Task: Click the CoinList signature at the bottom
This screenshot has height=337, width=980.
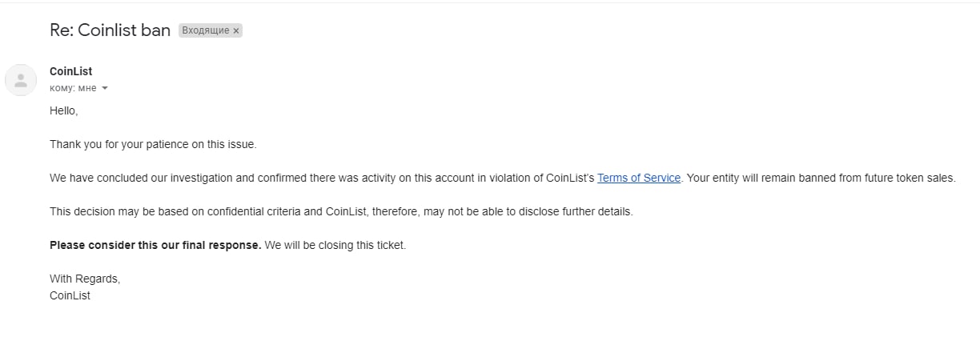Action: click(70, 295)
